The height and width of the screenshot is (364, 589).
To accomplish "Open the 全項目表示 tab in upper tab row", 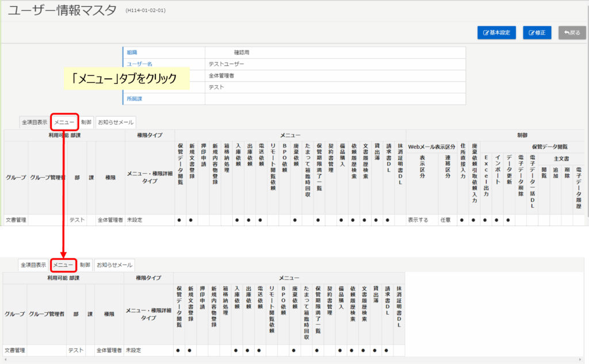I will click(x=34, y=122).
